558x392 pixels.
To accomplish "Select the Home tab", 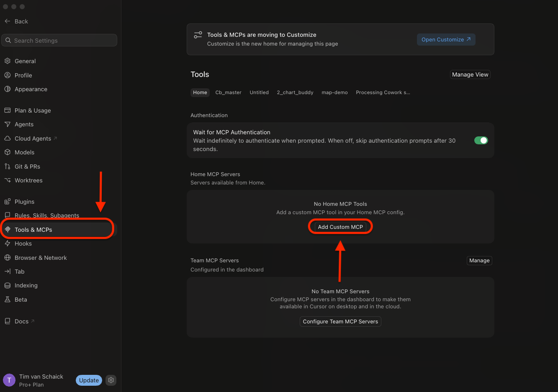I will tap(200, 92).
